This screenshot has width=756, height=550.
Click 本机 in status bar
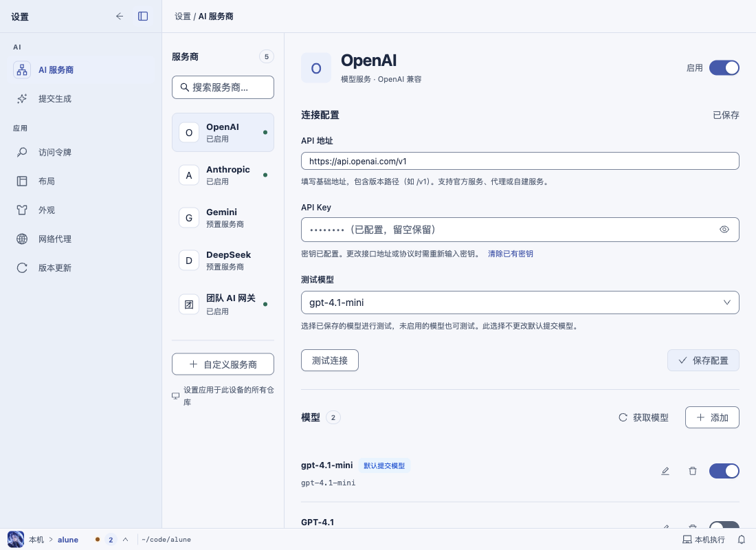pos(36,540)
